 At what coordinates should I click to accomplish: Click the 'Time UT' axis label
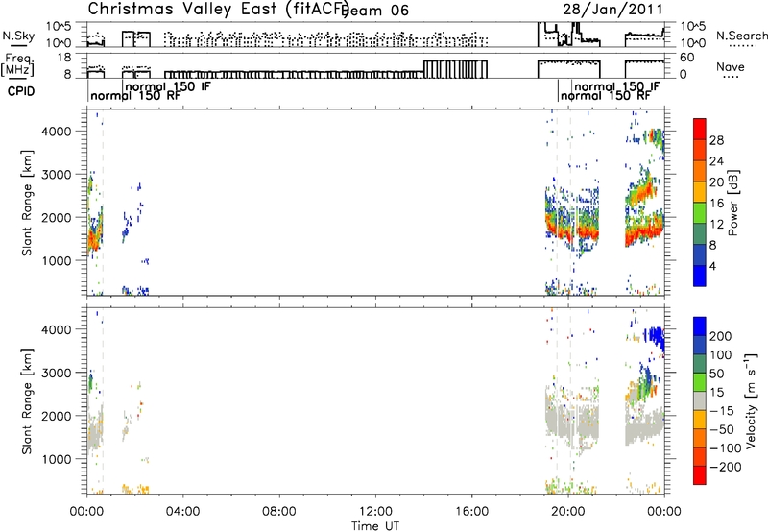(x=375, y=526)
